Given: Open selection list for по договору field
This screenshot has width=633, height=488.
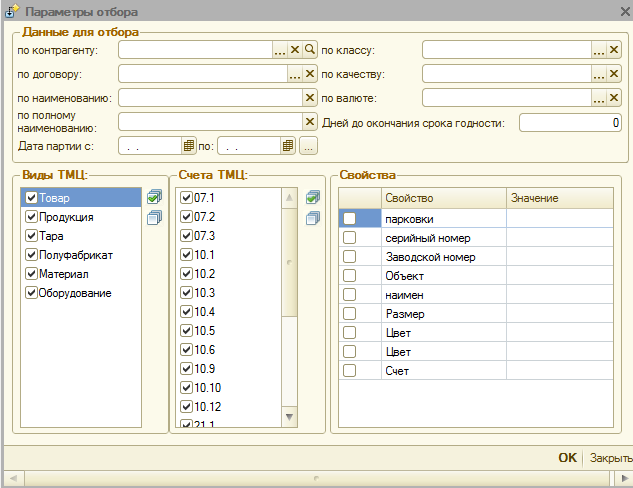Looking at the screenshot, I should (x=295, y=74).
